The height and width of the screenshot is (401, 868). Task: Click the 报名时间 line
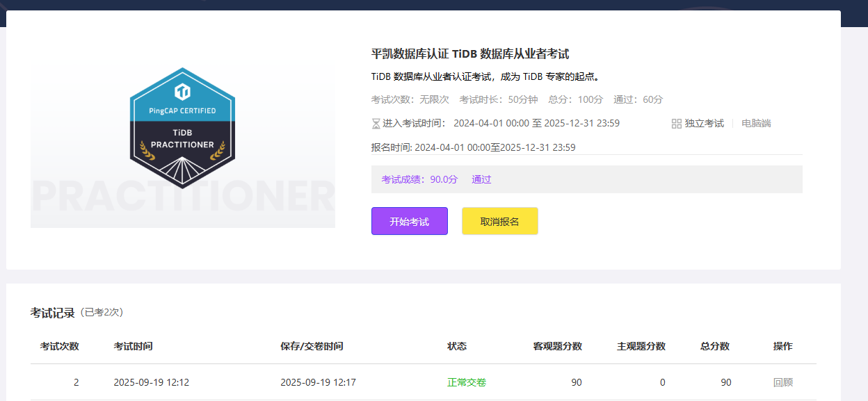(474, 147)
